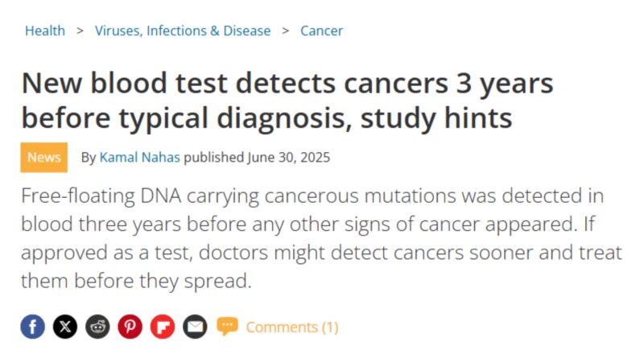Click the orange News badge

(x=44, y=157)
